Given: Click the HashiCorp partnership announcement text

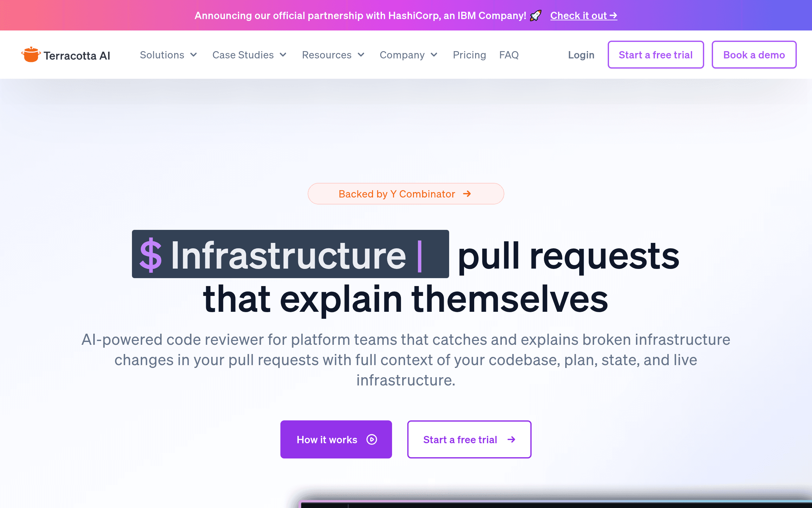Looking at the screenshot, I should [x=360, y=16].
